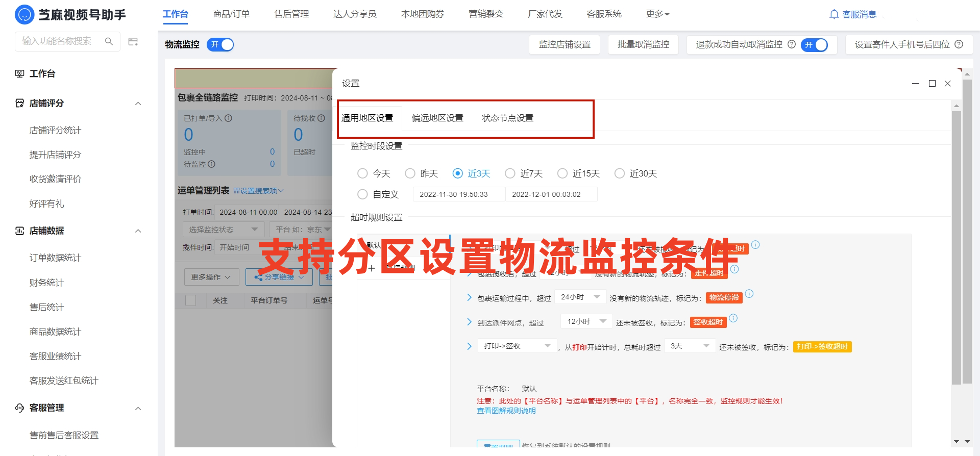The width and height of the screenshot is (980, 456).
Task: Open the 更多 top menu dropdown
Action: pos(657,14)
